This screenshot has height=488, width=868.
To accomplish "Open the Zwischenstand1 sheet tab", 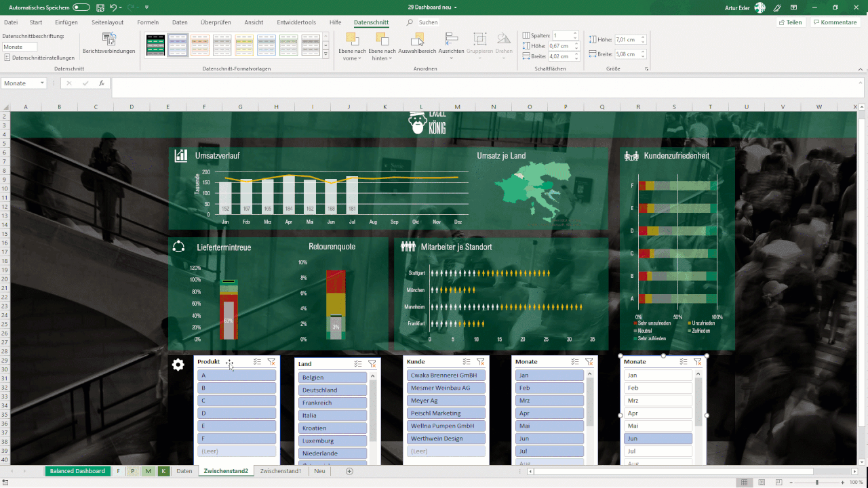I will point(279,470).
